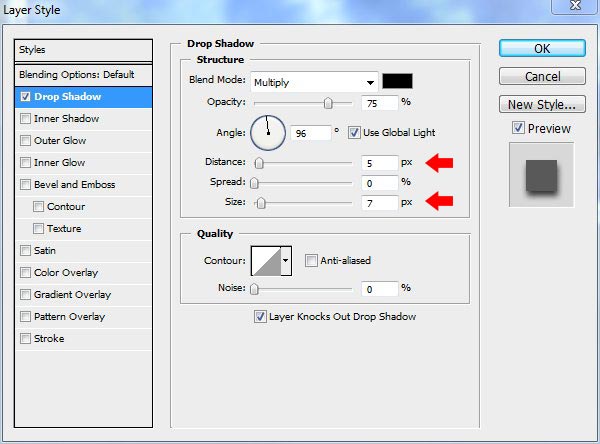Screen dimensions: 600x444
Task: Click the Size value field showing 7
Action: [380, 203]
